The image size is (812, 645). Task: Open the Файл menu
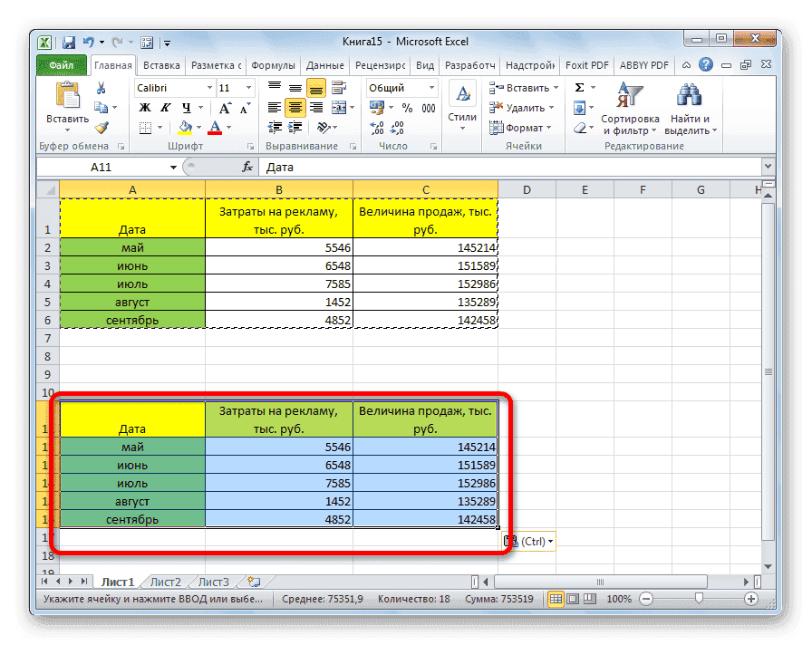pos(63,64)
